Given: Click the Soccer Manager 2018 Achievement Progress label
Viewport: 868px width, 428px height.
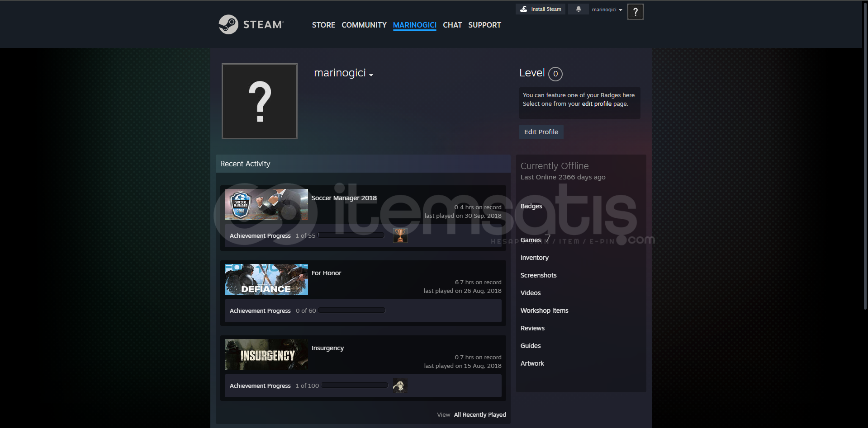Looking at the screenshot, I should pos(260,236).
